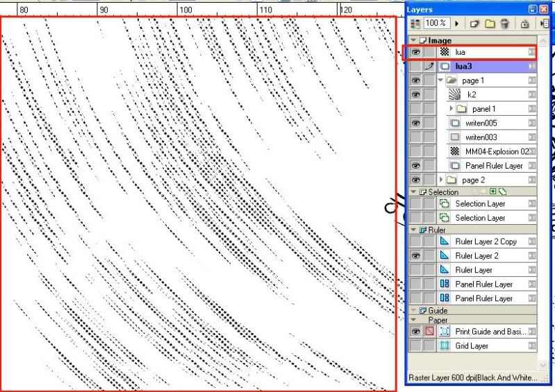The image size is (555, 392).
Task: Click the layer palette display mode icon
Action: (x=415, y=24)
